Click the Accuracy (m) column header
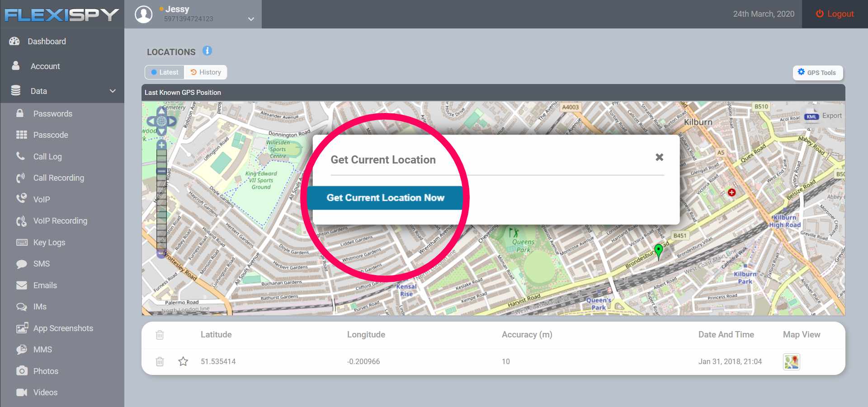868x407 pixels. (x=527, y=335)
